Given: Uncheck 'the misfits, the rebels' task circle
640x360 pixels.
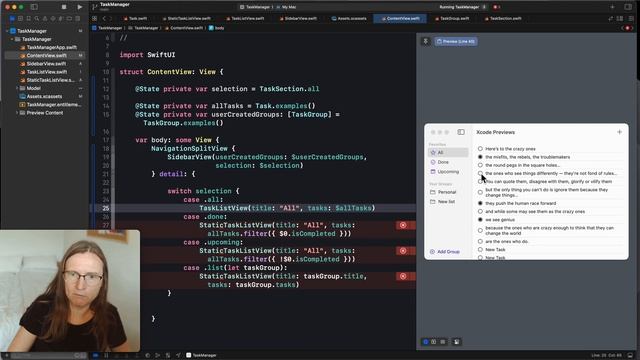Looking at the screenshot, I should pyautogui.click(x=480, y=157).
